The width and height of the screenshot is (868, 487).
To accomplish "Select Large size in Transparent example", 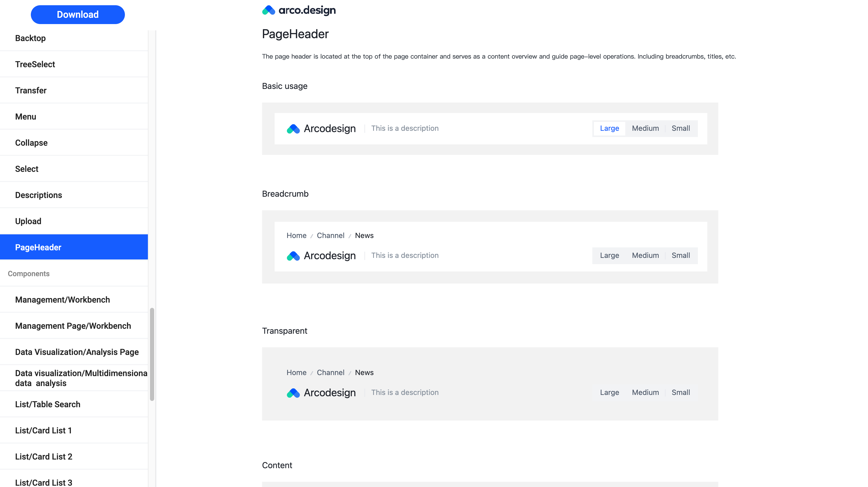I will [x=609, y=392].
